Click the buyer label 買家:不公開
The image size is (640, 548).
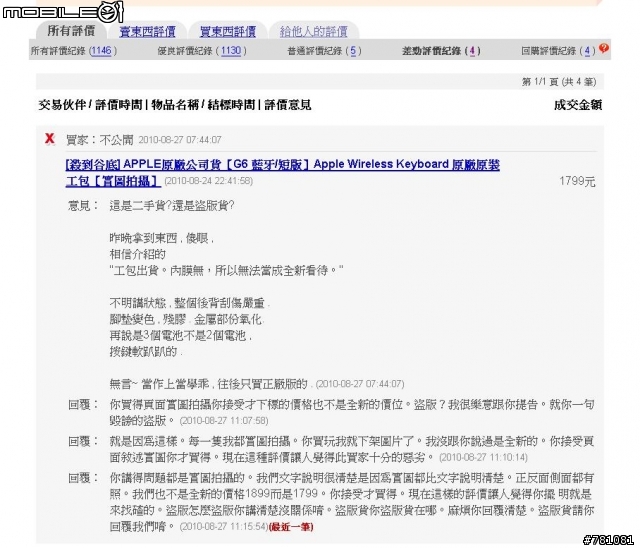pyautogui.click(x=100, y=140)
